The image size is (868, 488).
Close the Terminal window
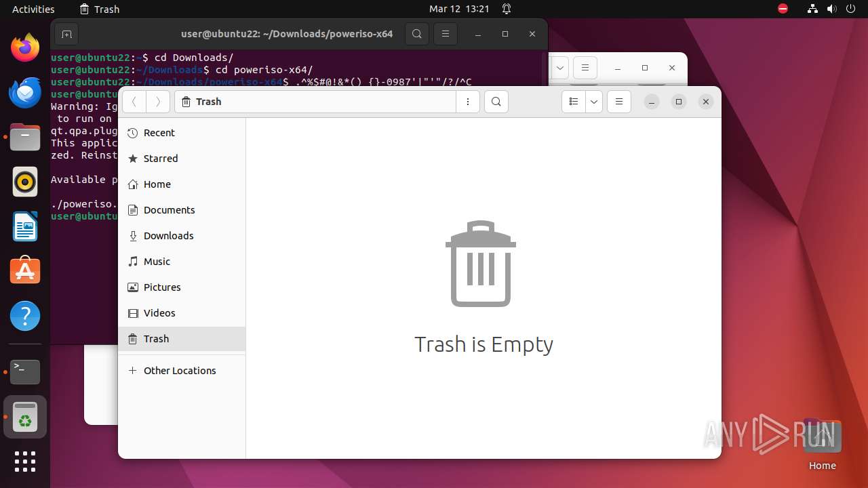[532, 34]
